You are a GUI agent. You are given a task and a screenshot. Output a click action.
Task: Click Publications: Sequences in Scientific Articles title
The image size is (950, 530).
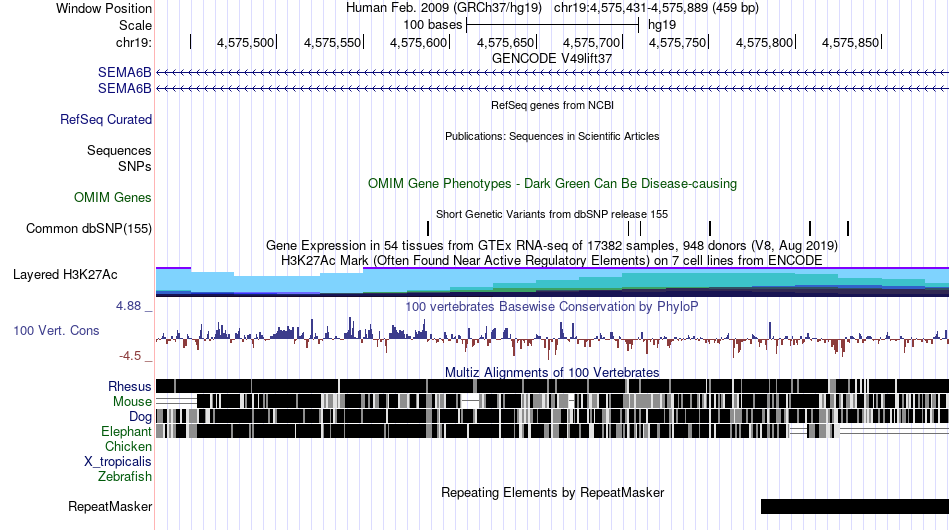coord(552,136)
